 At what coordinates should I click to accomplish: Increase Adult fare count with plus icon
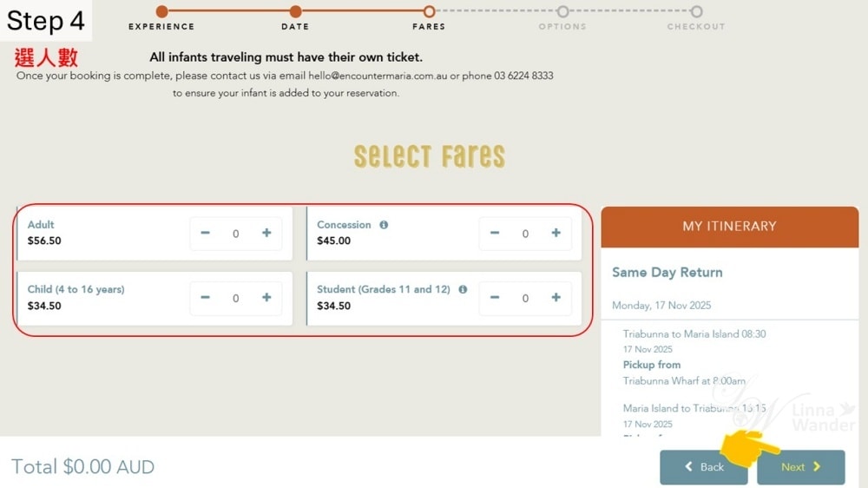coord(266,233)
